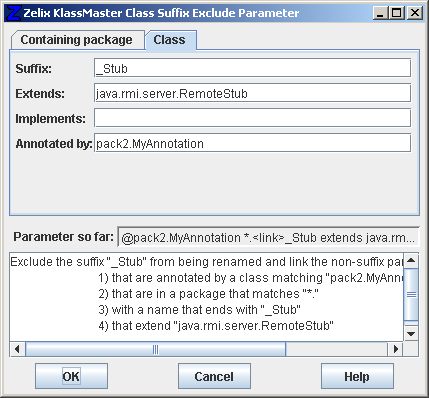The width and height of the screenshot is (429, 398).
Task: Click horizontal scroll right arrow
Action: (396, 349)
